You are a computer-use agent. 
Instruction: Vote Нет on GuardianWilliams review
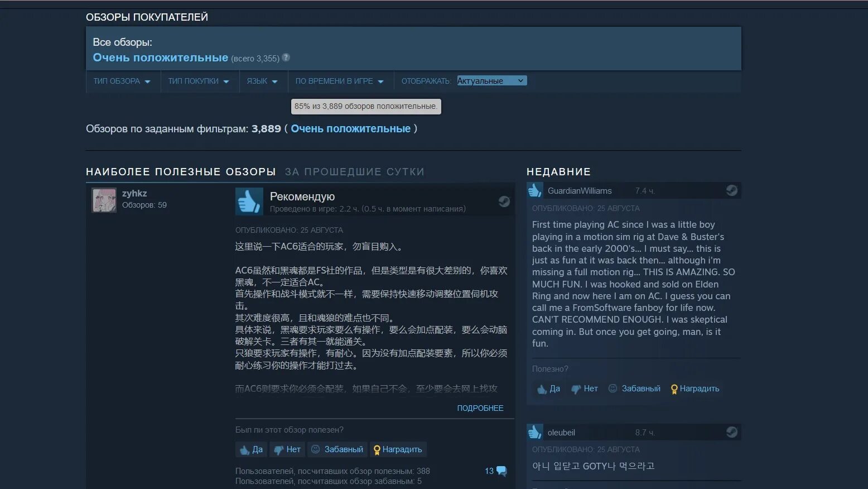[x=585, y=389]
